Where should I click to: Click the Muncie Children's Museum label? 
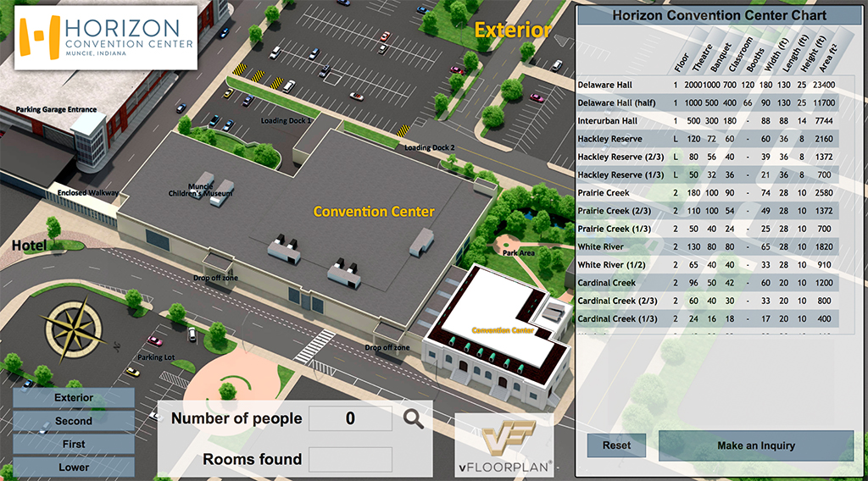point(200,190)
